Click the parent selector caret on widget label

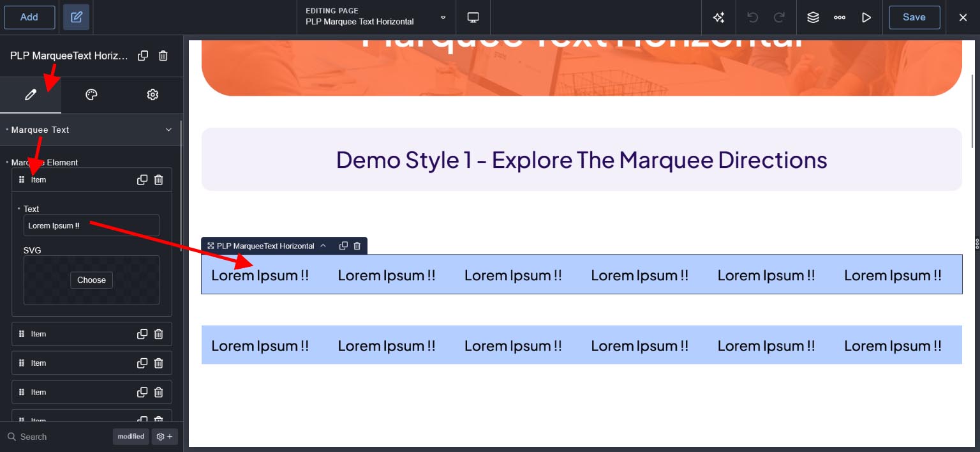coord(323,246)
